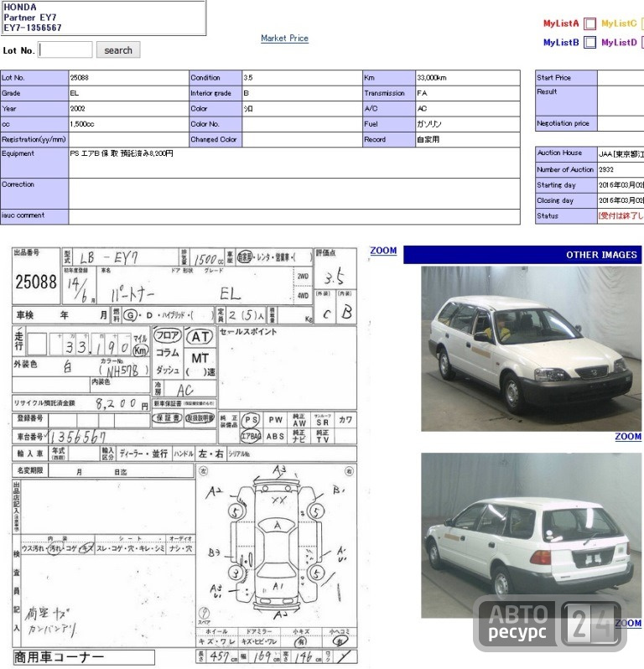The height and width of the screenshot is (669, 644).
Task: Open the front view car photo
Action: [x=531, y=348]
